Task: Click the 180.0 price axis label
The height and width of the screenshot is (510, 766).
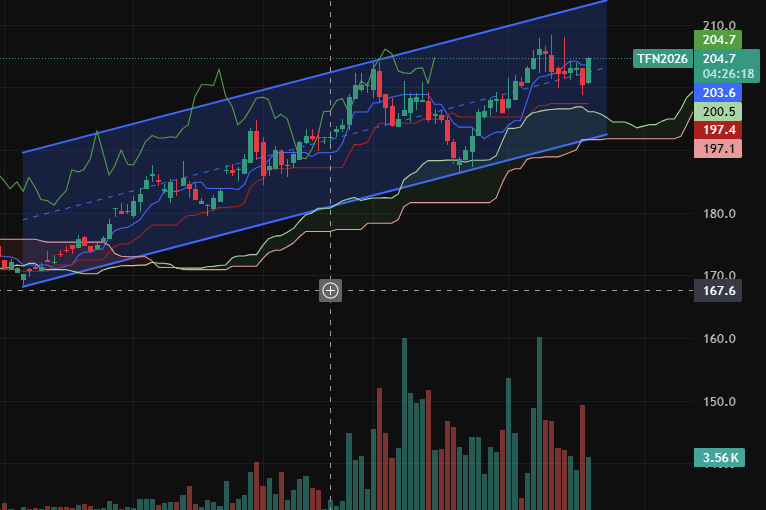Action: [719, 214]
